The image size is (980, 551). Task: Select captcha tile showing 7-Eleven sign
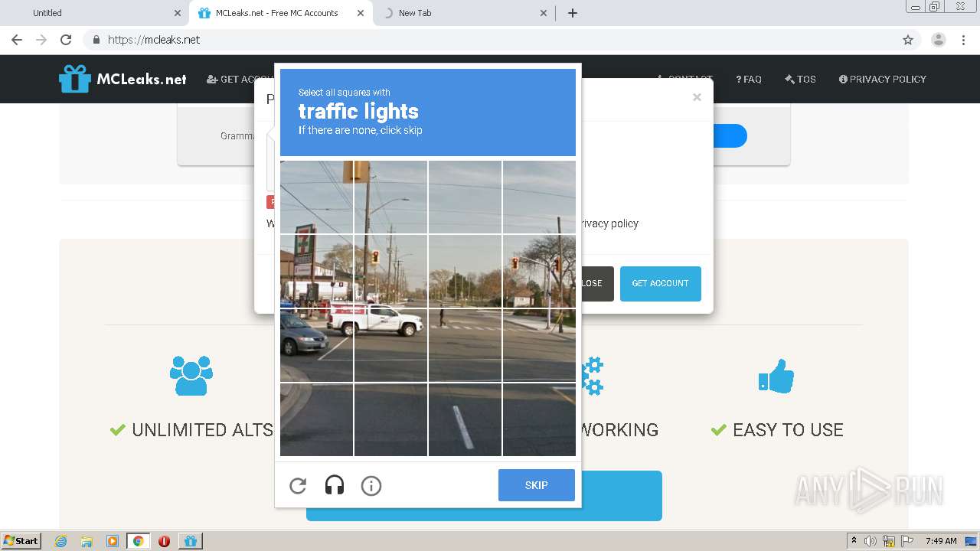316,271
